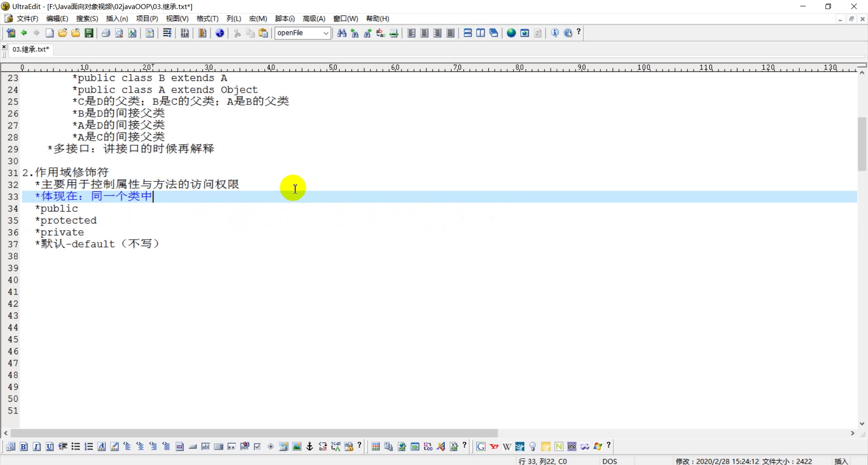
Task: Open the 帮助(H) menu
Action: point(377,19)
